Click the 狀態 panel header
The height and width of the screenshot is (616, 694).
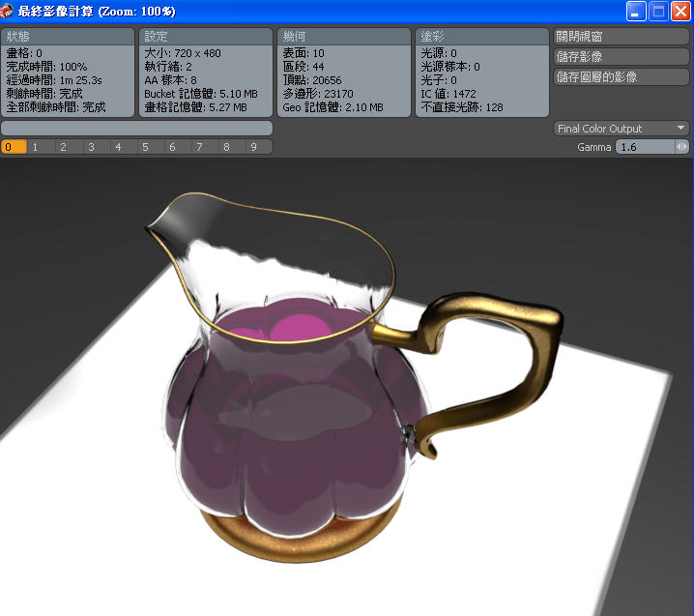pos(68,37)
